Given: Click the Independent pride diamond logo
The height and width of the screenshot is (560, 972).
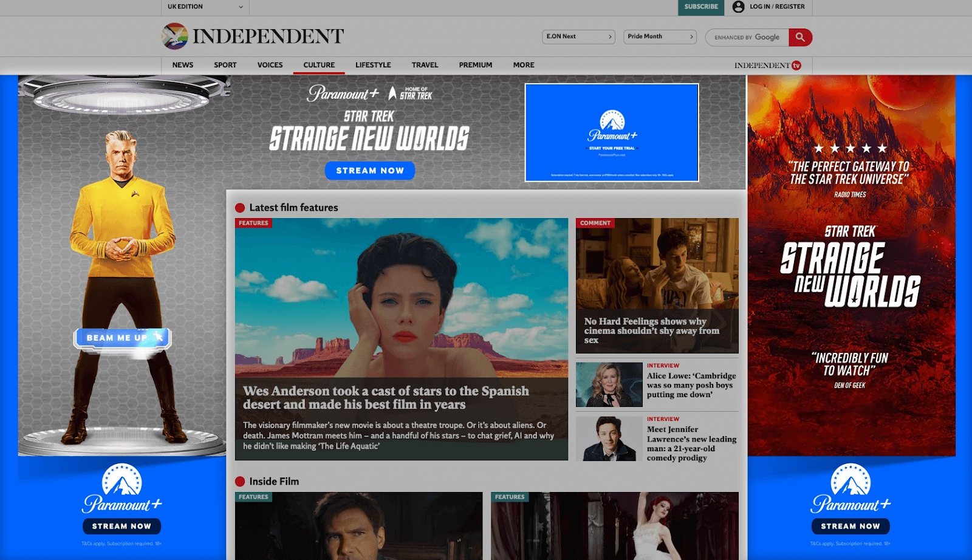Looking at the screenshot, I should pos(174,36).
